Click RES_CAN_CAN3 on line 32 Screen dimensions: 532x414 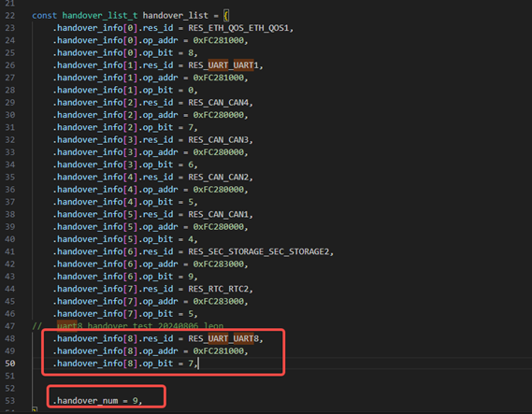218,139
